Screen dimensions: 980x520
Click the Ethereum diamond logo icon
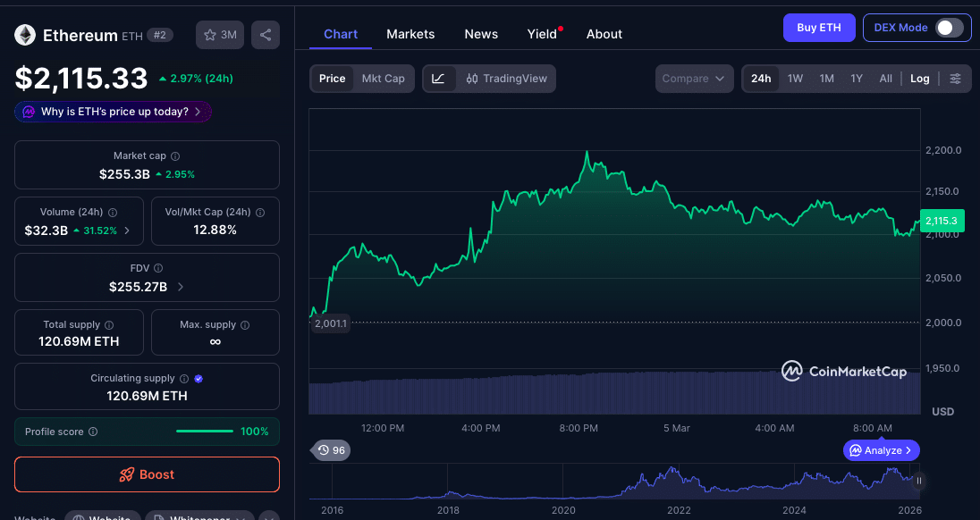25,35
